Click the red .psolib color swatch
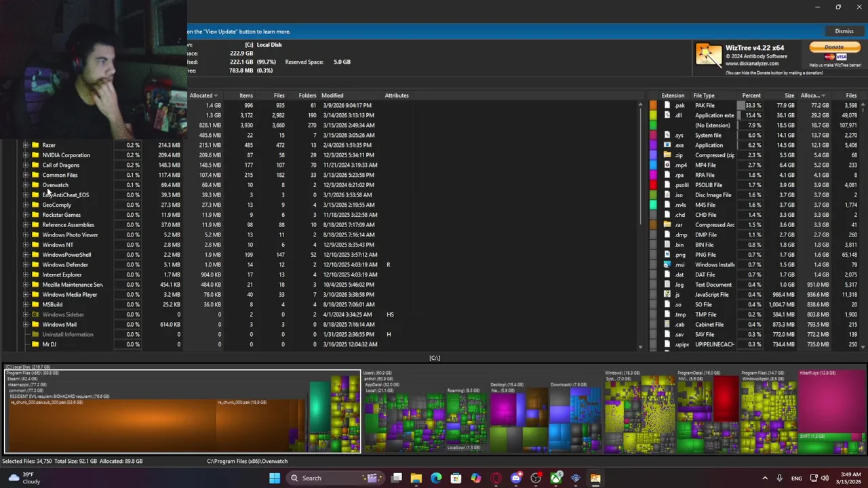868x488 pixels. (x=653, y=185)
